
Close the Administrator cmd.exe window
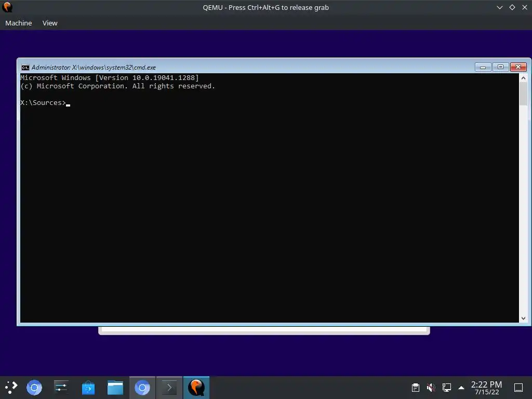coord(518,67)
